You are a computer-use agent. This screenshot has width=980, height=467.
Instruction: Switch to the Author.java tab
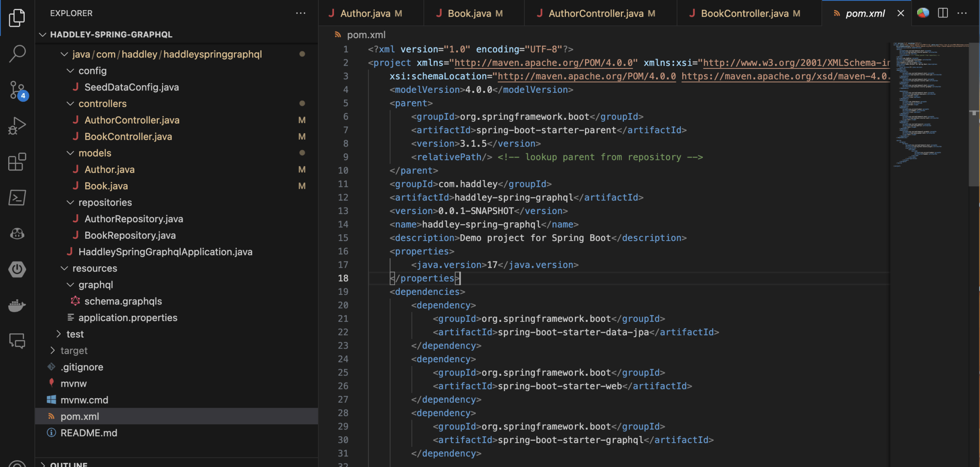[365, 13]
